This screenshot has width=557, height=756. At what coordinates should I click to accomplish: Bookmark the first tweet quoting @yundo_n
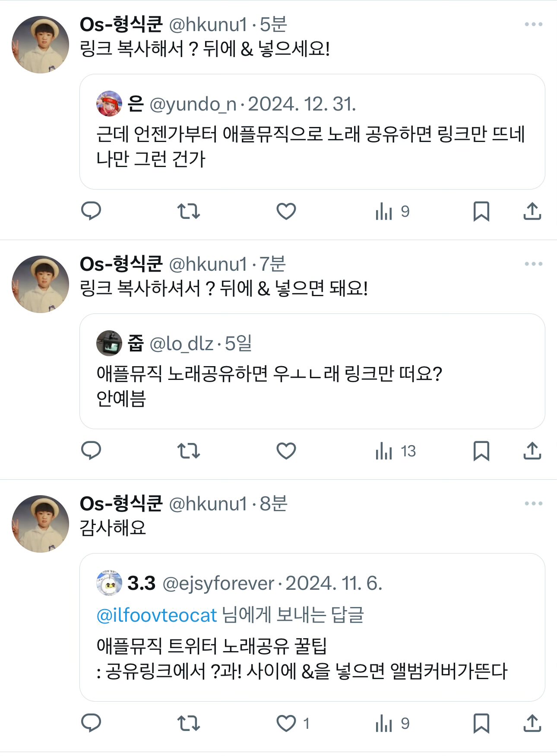481,211
